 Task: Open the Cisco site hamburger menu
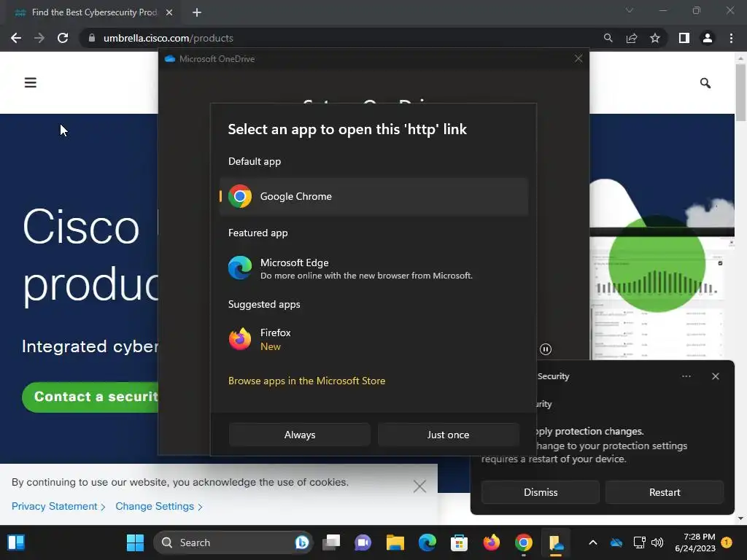click(31, 82)
